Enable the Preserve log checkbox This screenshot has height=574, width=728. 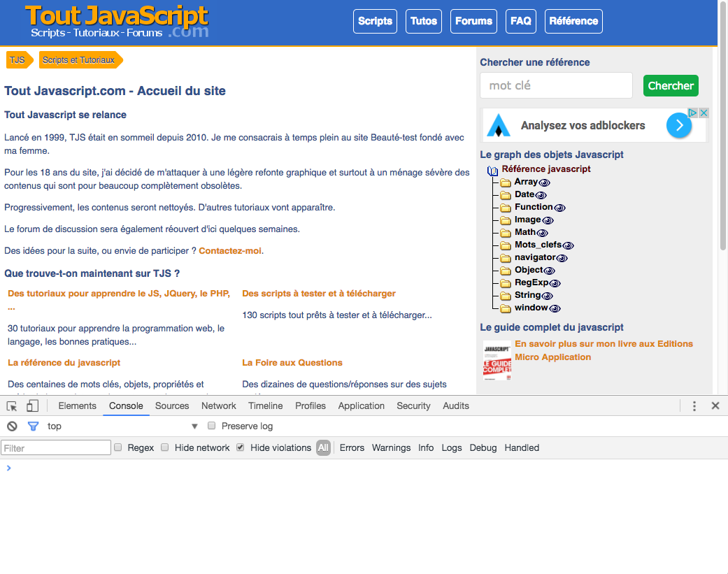(x=212, y=426)
